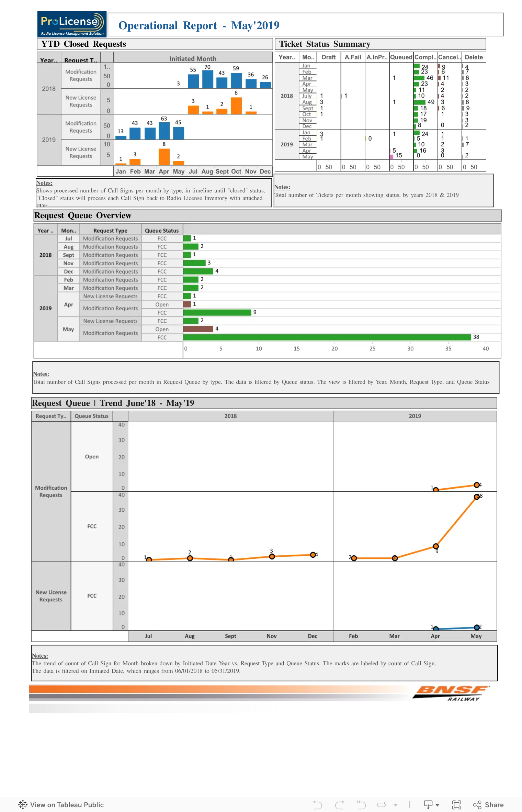Select the May data point labeled 38 on trend
This screenshot has height=812, width=522.
coord(477,497)
